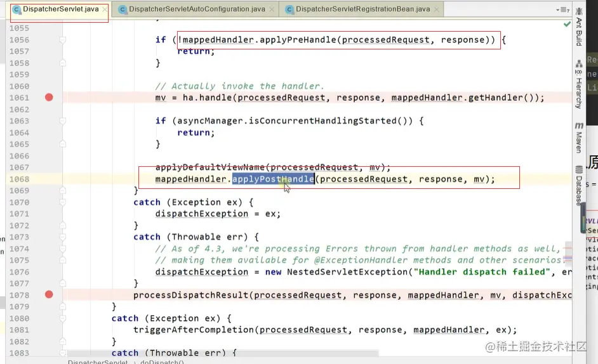The height and width of the screenshot is (364, 598).
Task: Click the DispatcherServletRegistrationBean.java class icon
Action: pyautogui.click(x=289, y=10)
